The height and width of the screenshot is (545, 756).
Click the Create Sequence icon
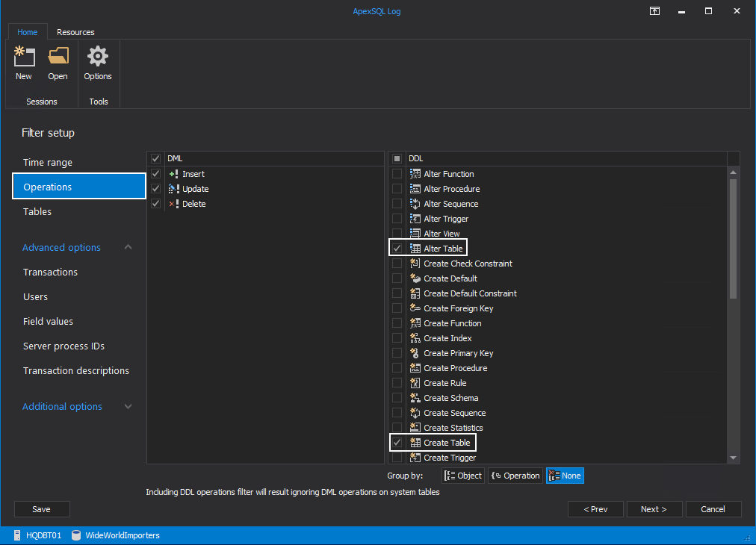pyautogui.click(x=415, y=413)
